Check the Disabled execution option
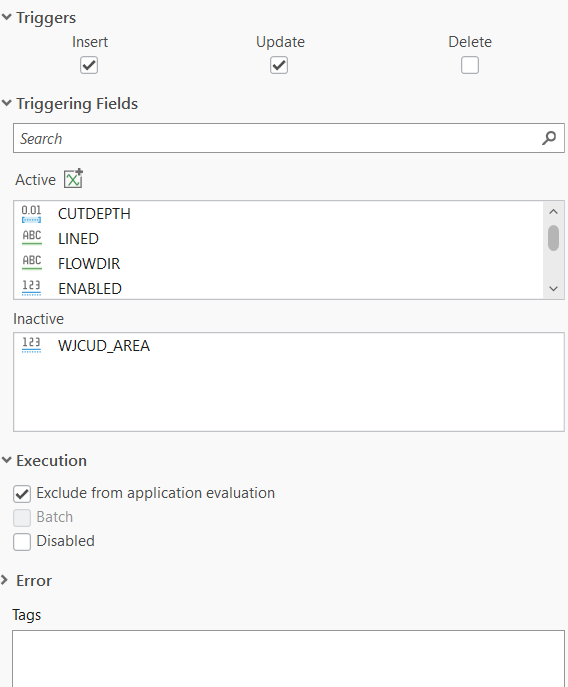The width and height of the screenshot is (568, 687). [22, 542]
